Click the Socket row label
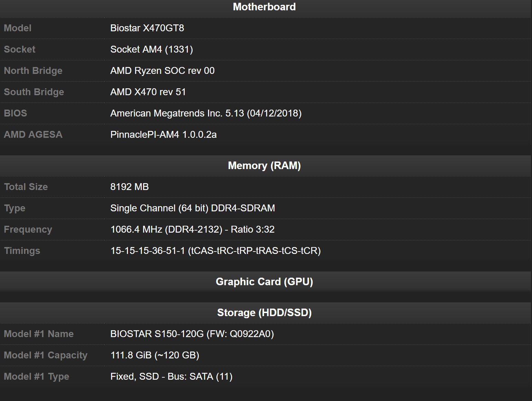The width and height of the screenshot is (532, 401). [x=20, y=49]
